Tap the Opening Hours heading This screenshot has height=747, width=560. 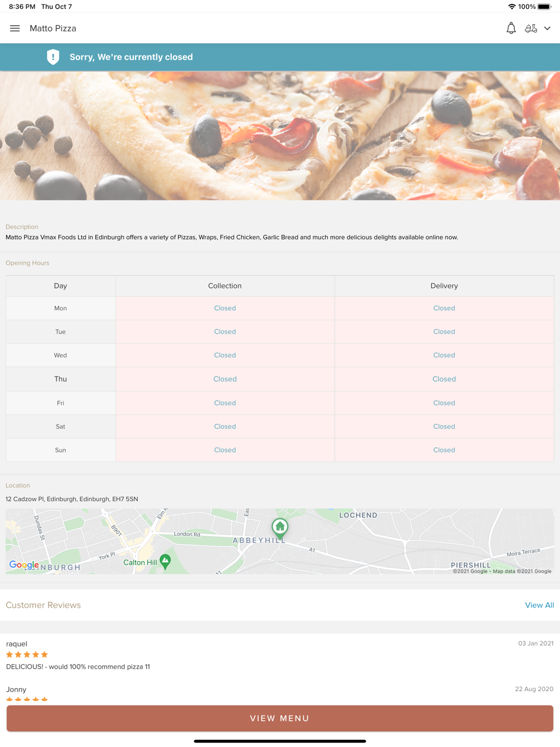[x=27, y=263]
